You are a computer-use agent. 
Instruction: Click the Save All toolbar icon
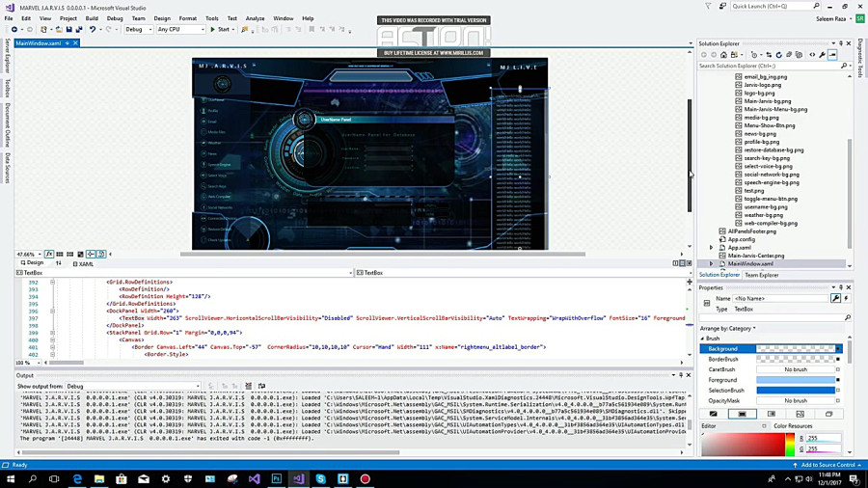(x=79, y=29)
